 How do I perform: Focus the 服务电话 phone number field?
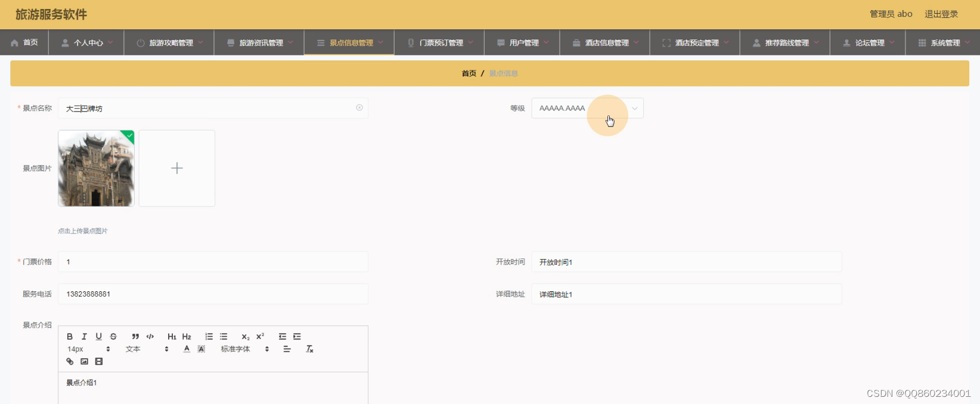(213, 294)
